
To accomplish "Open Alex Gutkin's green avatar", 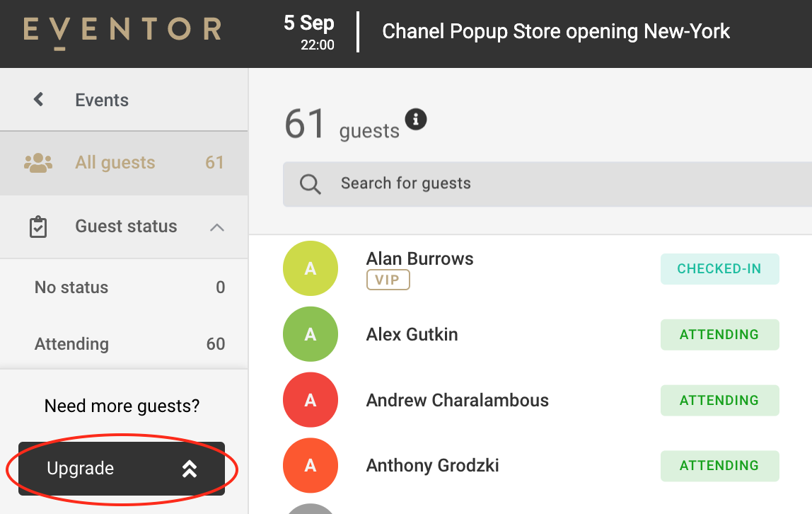I will [x=311, y=334].
